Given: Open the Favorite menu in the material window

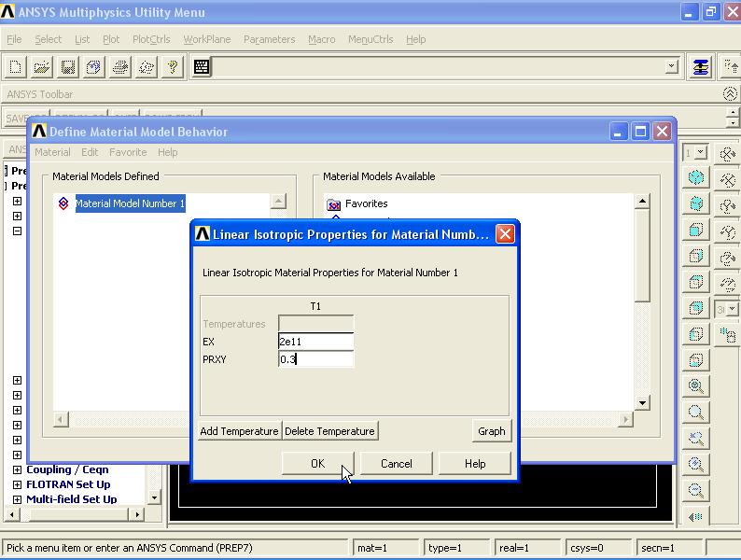Looking at the screenshot, I should tap(128, 152).
